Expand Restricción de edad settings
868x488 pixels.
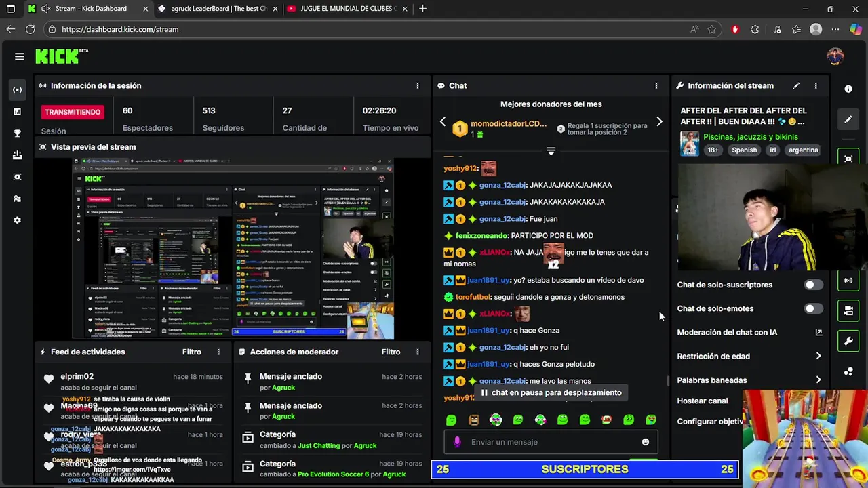[818, 356]
